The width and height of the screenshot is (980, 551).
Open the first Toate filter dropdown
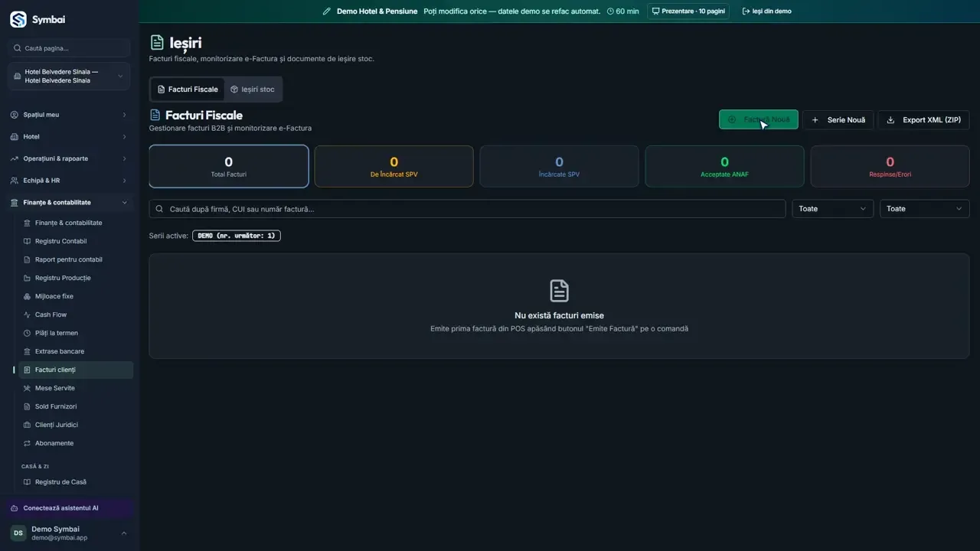(x=832, y=209)
